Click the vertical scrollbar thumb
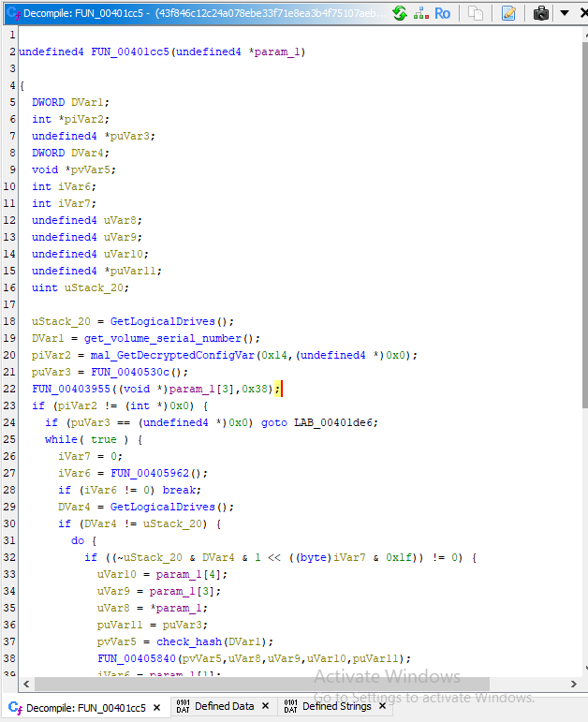Image resolution: width=588 pixels, height=722 pixels. 585,225
